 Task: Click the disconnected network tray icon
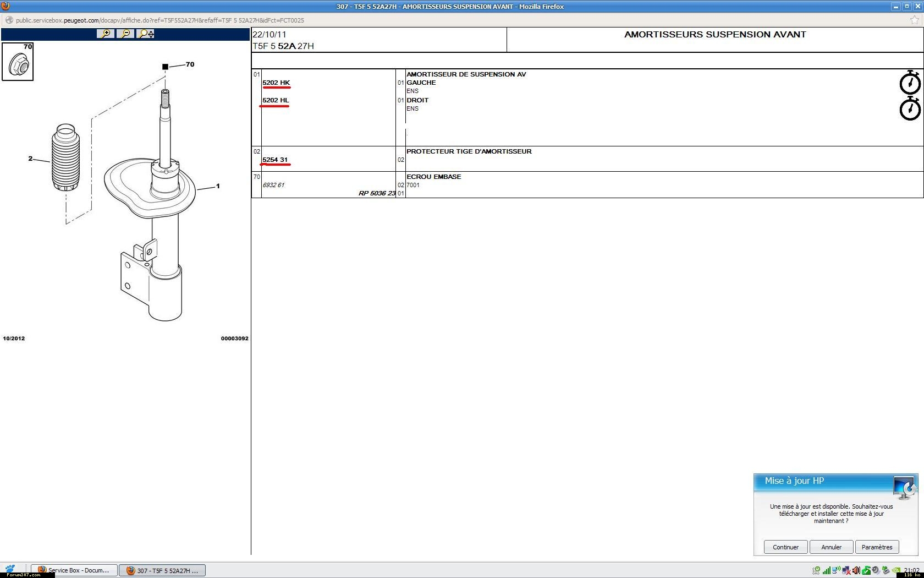846,570
